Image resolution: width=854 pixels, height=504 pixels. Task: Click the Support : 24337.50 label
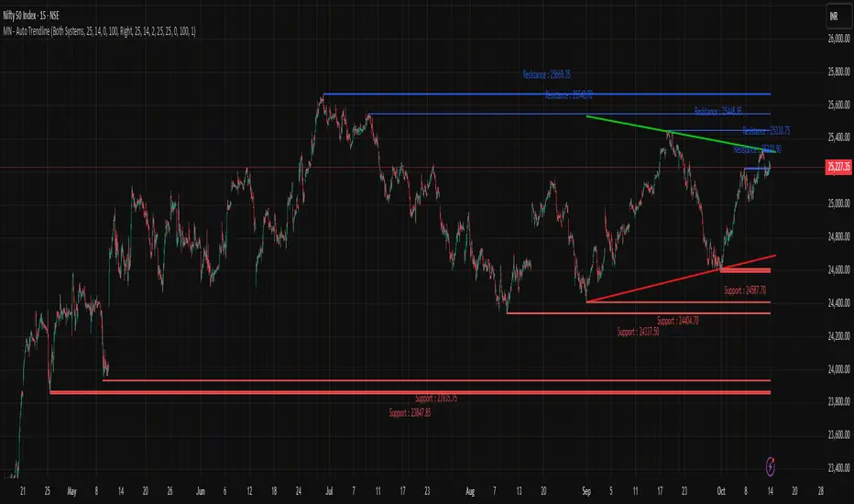coord(638,332)
